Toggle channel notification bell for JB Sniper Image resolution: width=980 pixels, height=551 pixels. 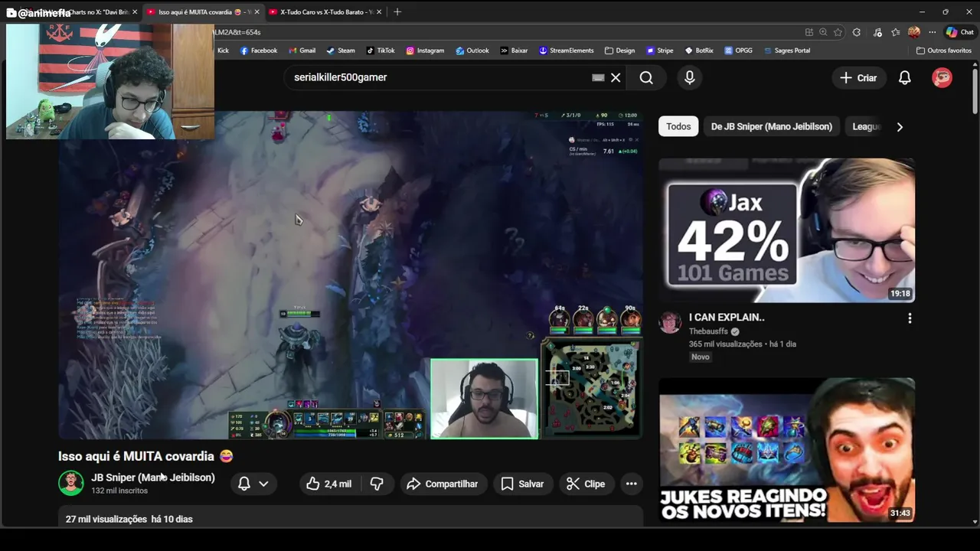[244, 484]
